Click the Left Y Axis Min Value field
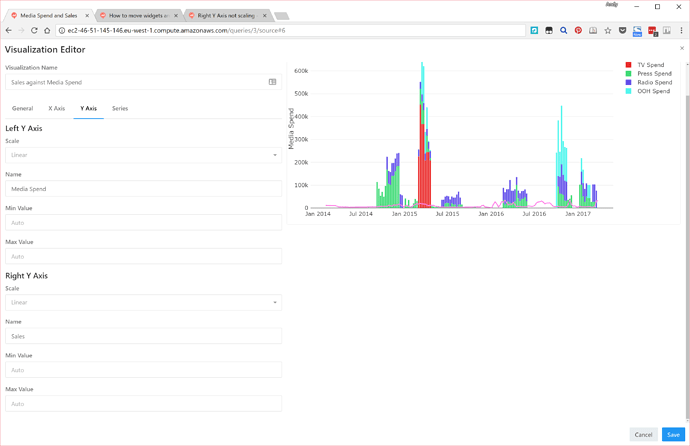Image resolution: width=690 pixels, height=446 pixels. click(x=143, y=223)
